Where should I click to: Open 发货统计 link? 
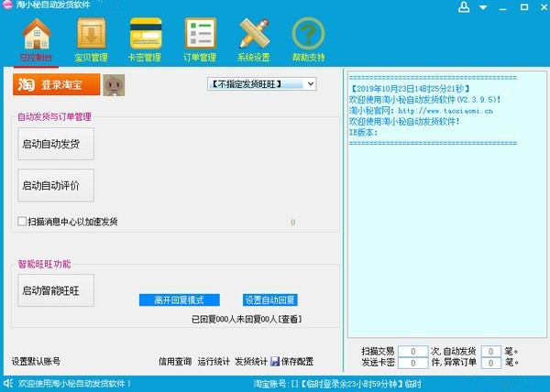251,361
